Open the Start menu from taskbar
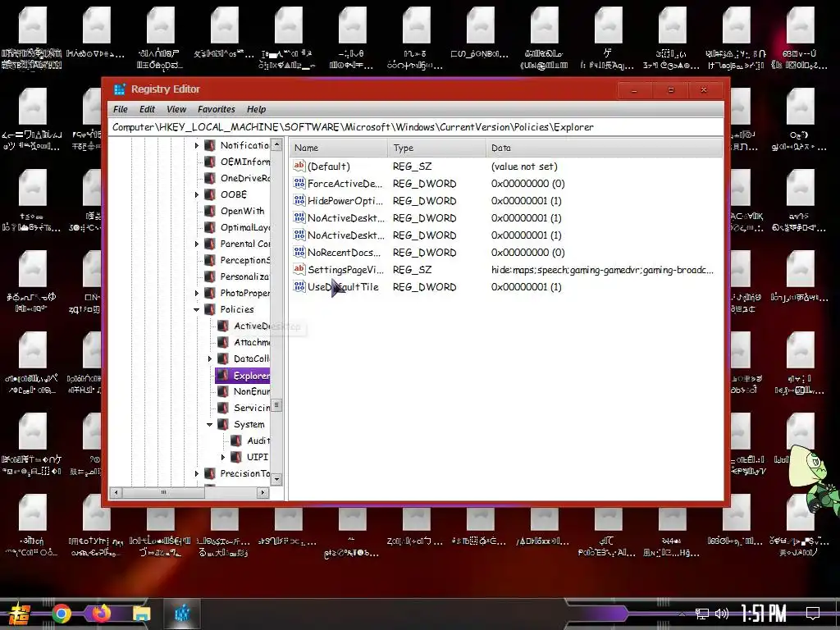Screen dimensions: 840x630 [20, 614]
